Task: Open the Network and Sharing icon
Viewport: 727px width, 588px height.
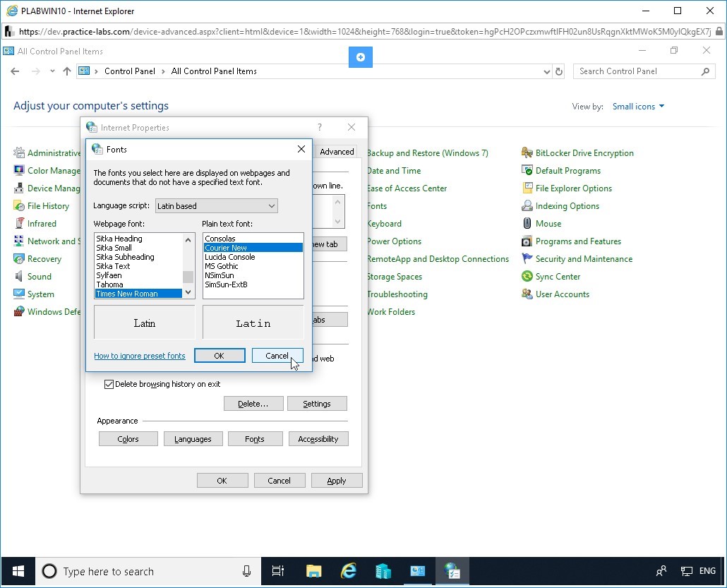Action: pos(19,241)
